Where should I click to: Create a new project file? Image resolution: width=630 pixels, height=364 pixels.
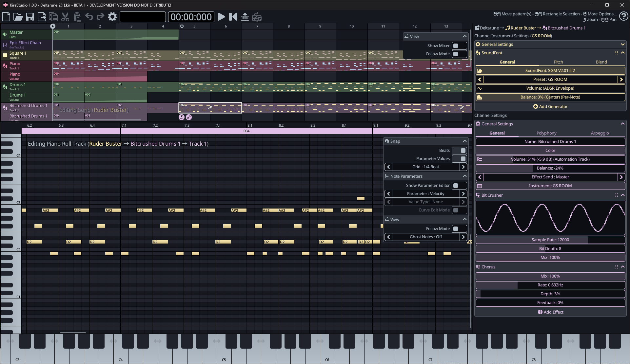click(6, 17)
